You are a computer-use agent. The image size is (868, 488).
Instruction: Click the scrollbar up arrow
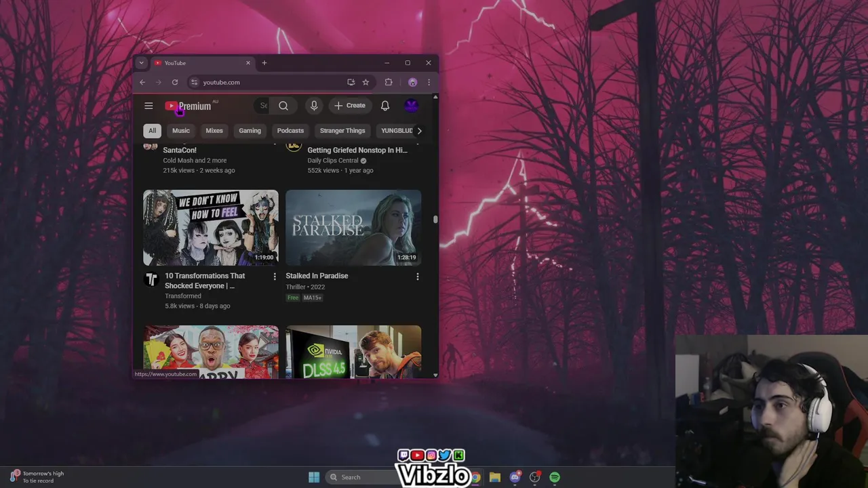[x=435, y=98]
